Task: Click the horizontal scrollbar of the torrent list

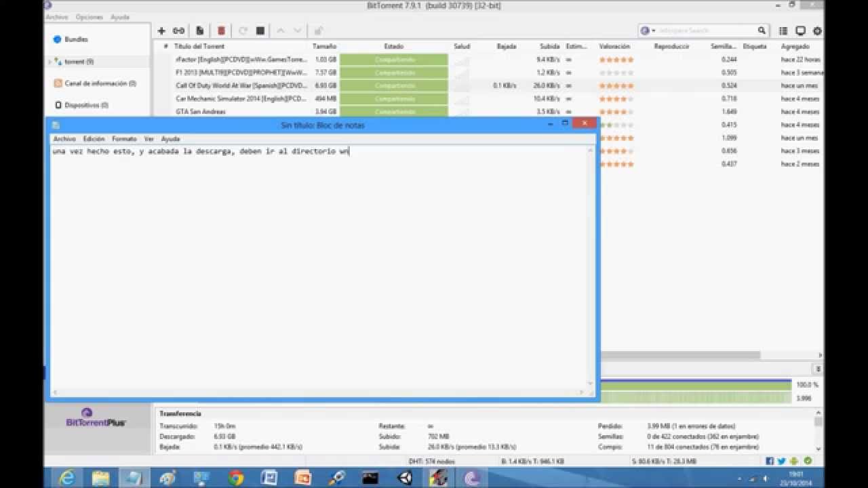Action: click(x=680, y=355)
